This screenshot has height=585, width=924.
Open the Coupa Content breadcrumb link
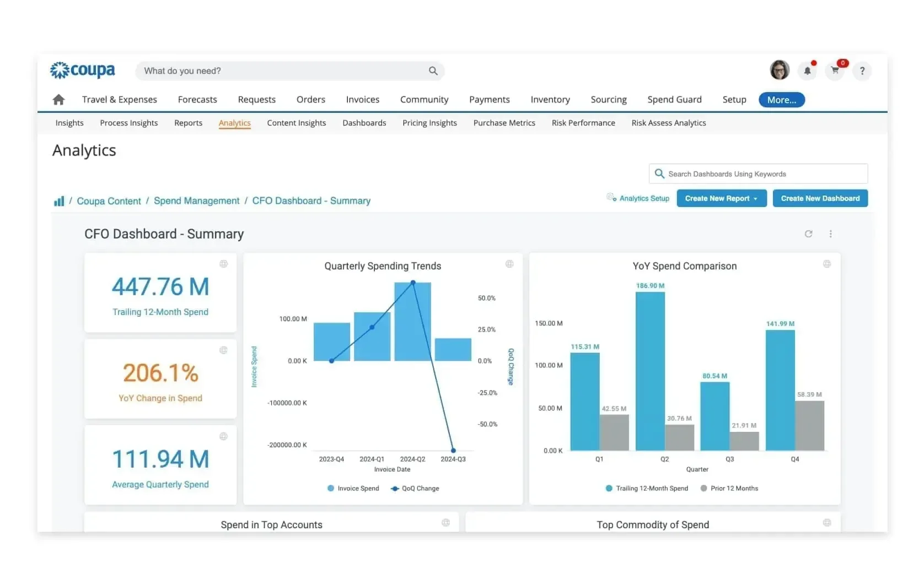pyautogui.click(x=109, y=201)
